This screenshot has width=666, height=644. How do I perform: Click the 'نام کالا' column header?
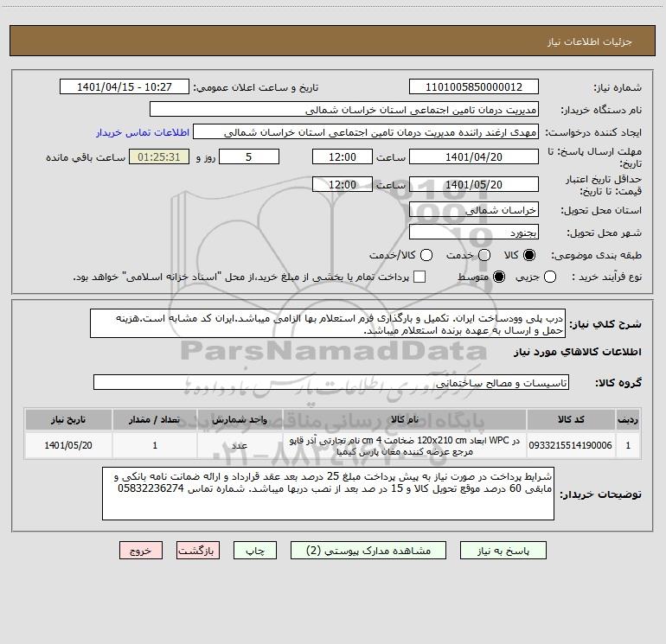pos(405,420)
